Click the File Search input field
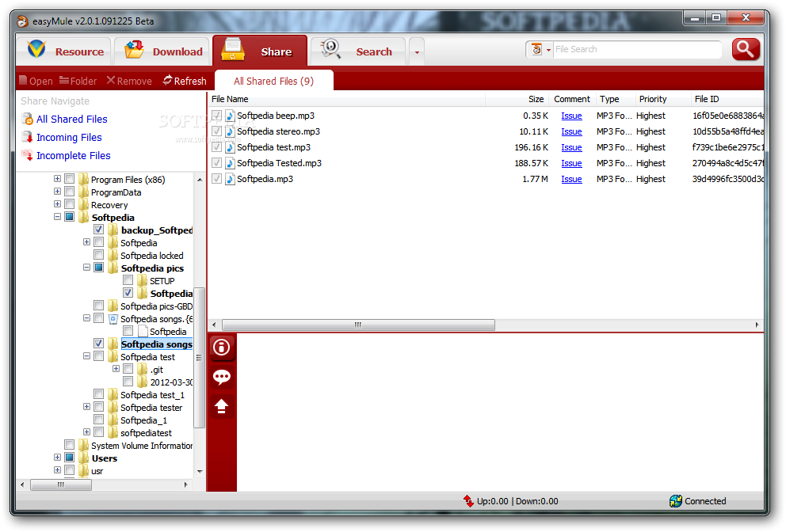Viewport: 786px width, 532px height. pyautogui.click(x=637, y=49)
